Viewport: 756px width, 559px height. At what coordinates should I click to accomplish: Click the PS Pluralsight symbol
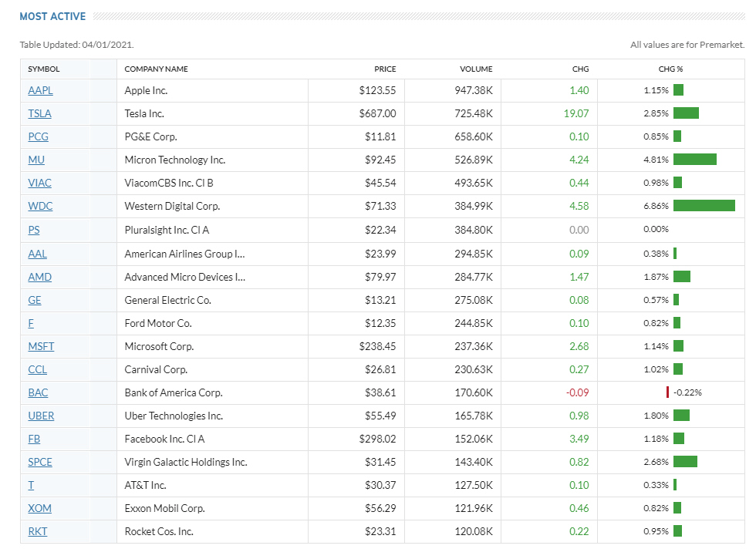[x=34, y=230]
